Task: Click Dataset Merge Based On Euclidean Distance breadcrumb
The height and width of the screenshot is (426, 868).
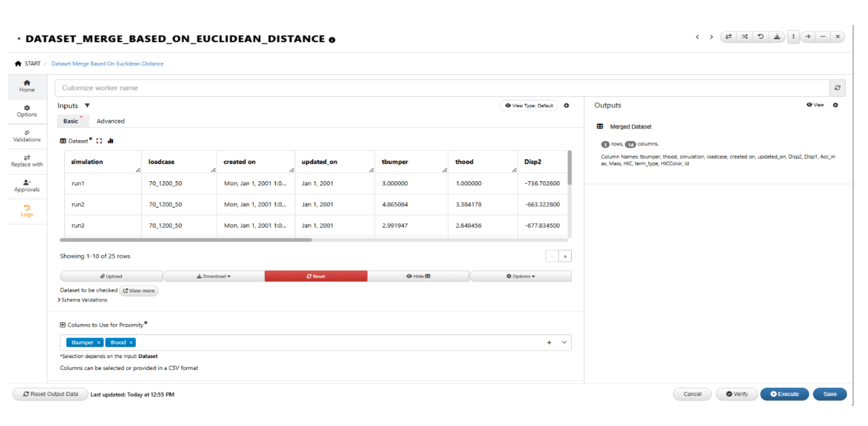Action: pyautogui.click(x=107, y=64)
